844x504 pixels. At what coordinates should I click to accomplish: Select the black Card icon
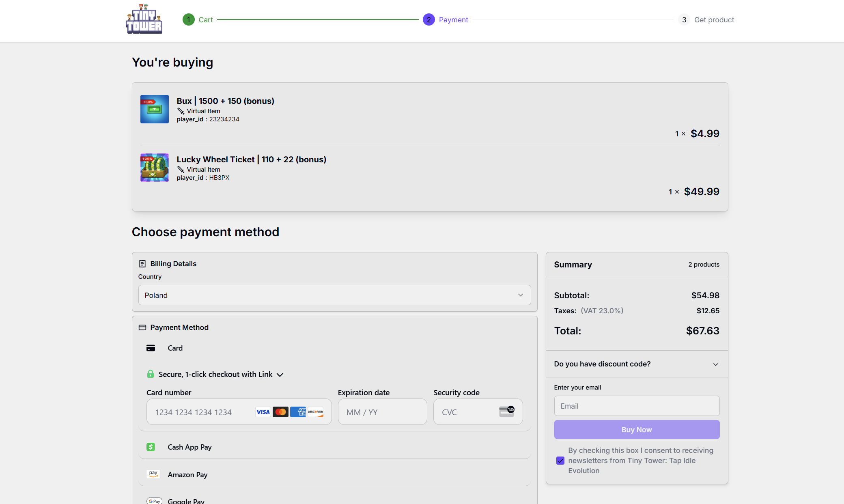[151, 348]
